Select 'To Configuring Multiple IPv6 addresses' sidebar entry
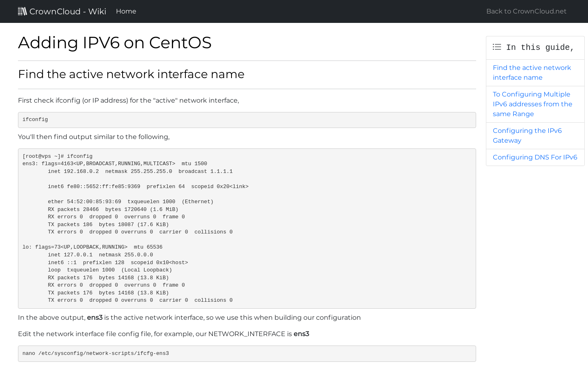The image size is (588, 368). [532, 104]
